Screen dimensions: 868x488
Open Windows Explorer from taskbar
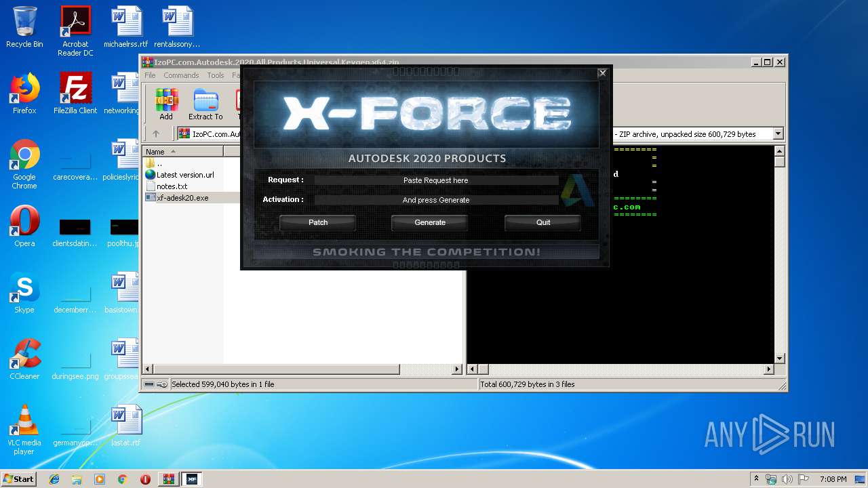[x=77, y=479]
